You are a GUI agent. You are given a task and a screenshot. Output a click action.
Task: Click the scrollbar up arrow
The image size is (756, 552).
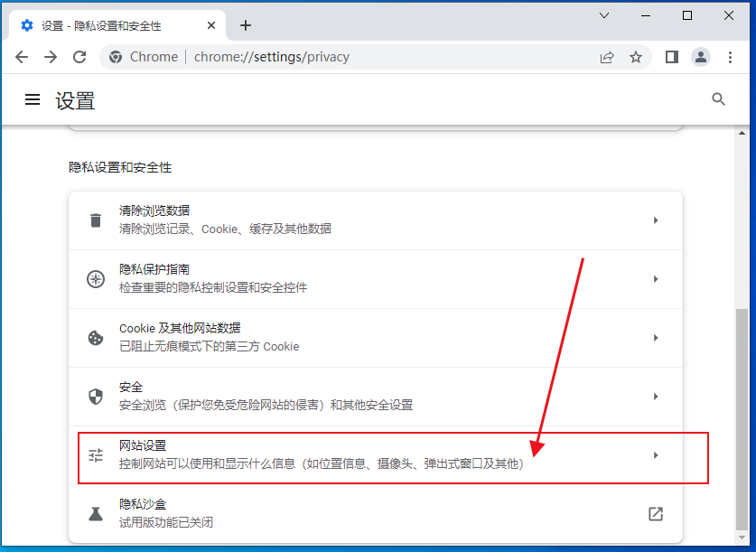pyautogui.click(x=742, y=133)
